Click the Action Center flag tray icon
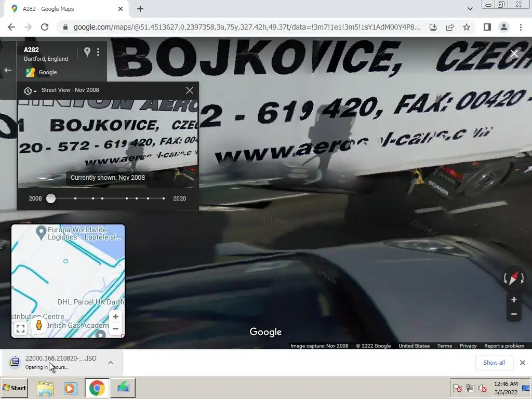This screenshot has width=532, height=399. point(457,388)
